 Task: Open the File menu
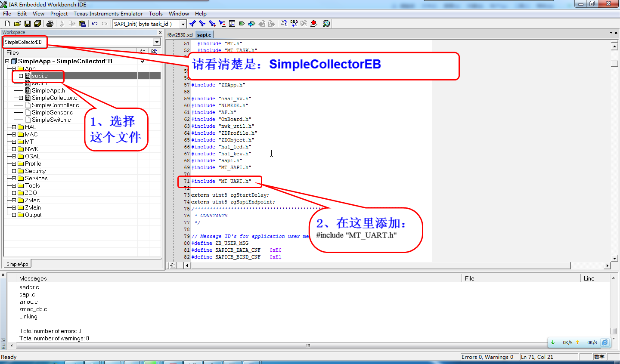[x=7, y=14]
